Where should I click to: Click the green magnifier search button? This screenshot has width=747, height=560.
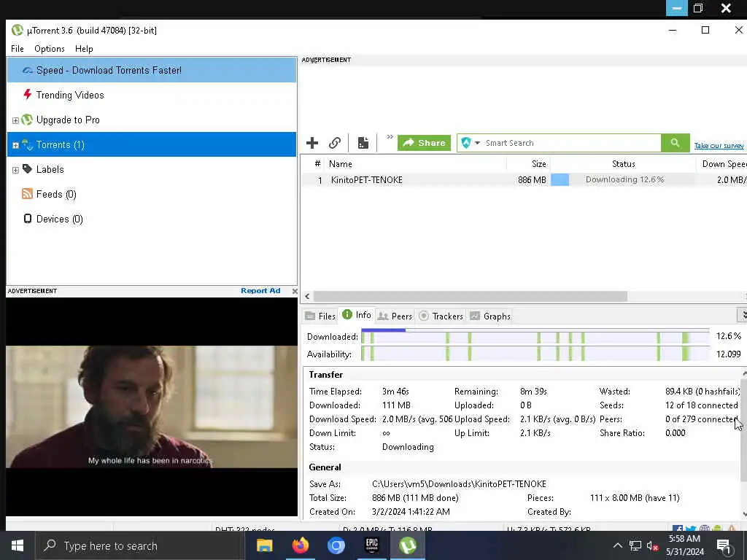pos(675,143)
